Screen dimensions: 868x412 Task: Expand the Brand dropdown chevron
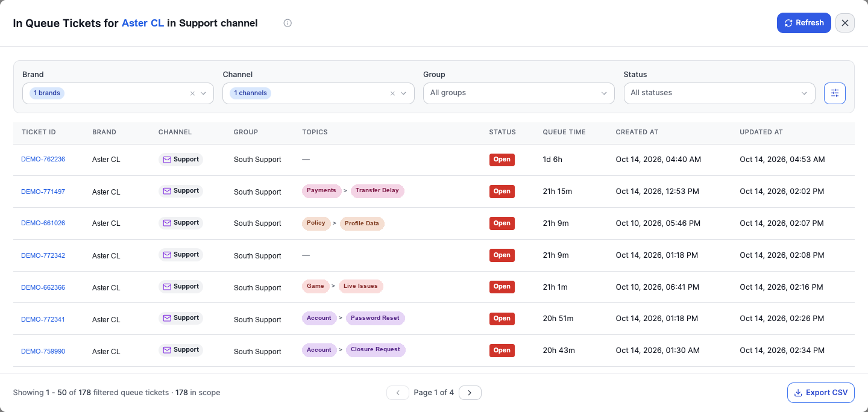(203, 93)
